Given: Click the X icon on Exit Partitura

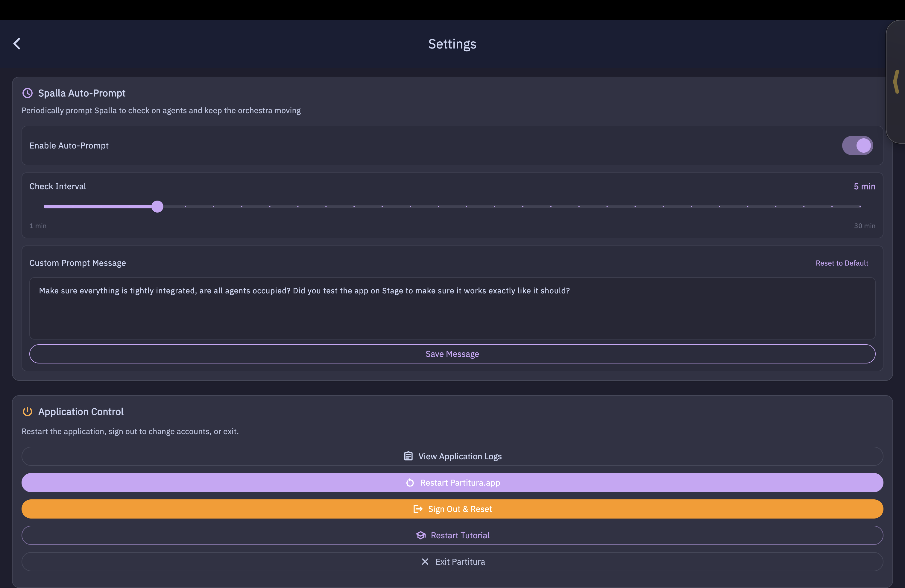Looking at the screenshot, I should (425, 562).
